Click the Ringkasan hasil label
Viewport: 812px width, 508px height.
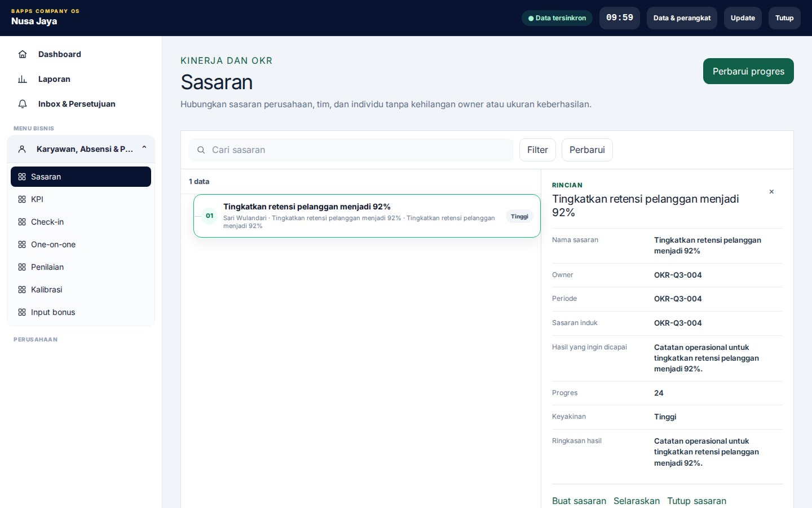(x=577, y=441)
